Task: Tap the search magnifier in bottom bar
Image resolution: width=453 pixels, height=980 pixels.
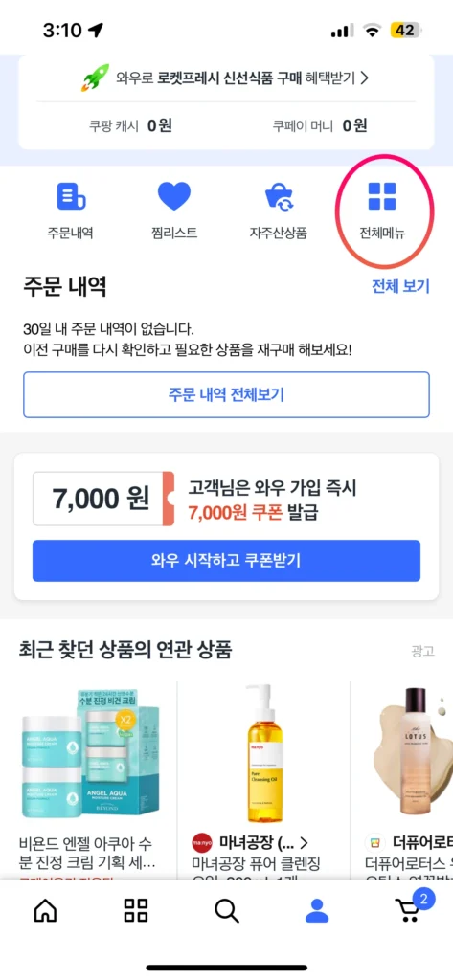Action: point(226,910)
